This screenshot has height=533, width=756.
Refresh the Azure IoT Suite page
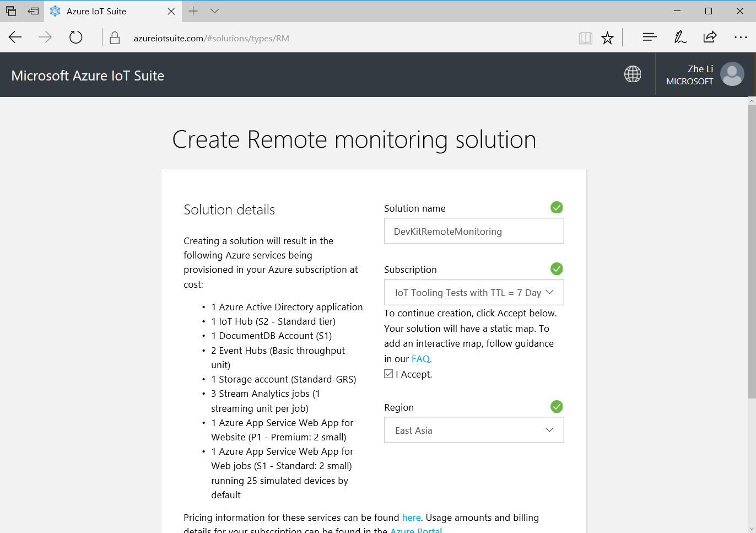click(76, 37)
